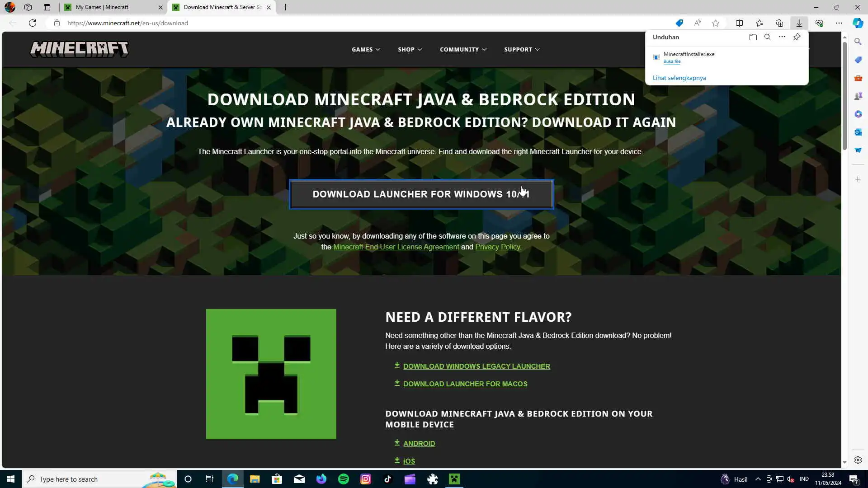
Task: Expand the Community dropdown menu
Action: pos(462,49)
